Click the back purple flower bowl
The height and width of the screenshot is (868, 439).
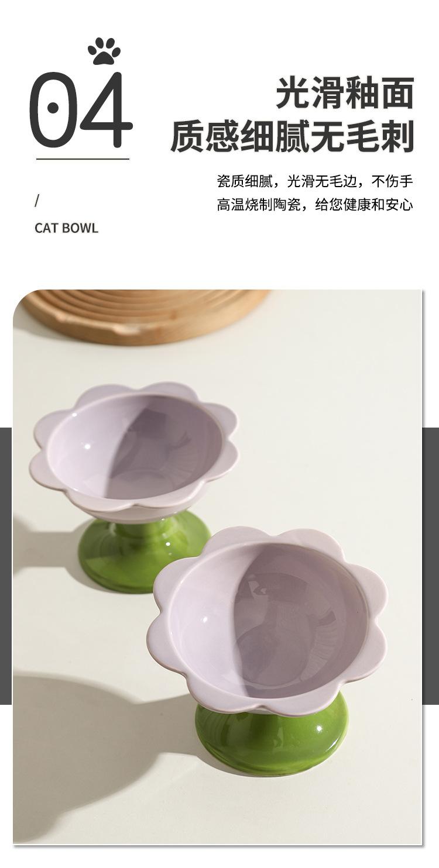pyautogui.click(x=135, y=450)
